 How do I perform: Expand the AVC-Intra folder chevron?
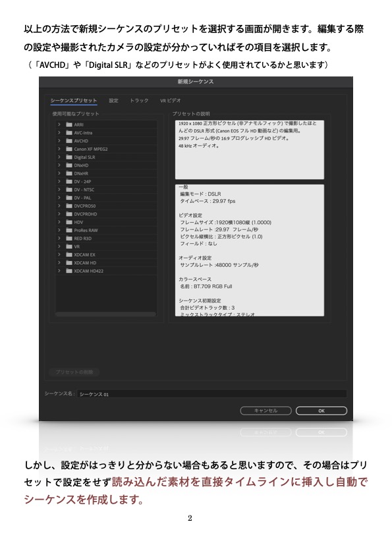click(59, 132)
